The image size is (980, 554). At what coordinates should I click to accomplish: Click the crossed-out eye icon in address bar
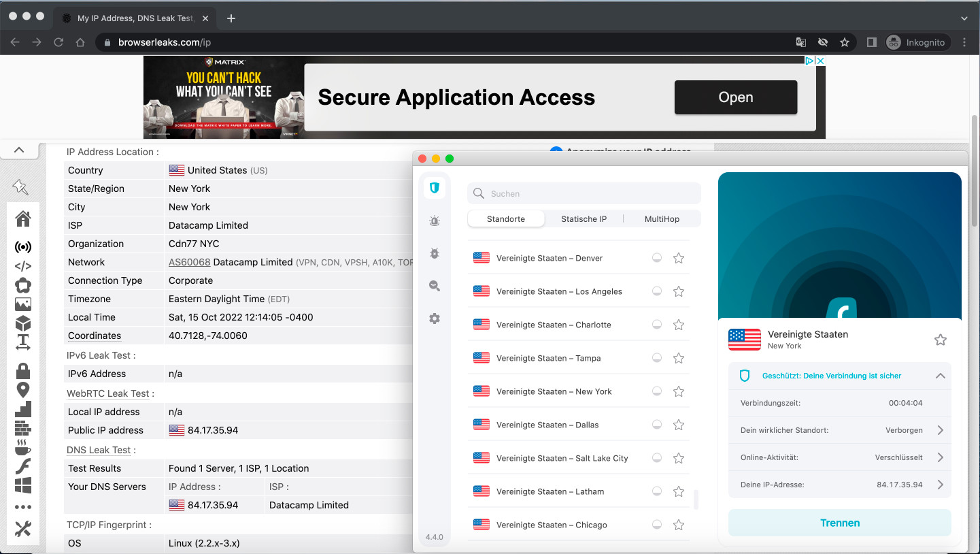click(823, 42)
